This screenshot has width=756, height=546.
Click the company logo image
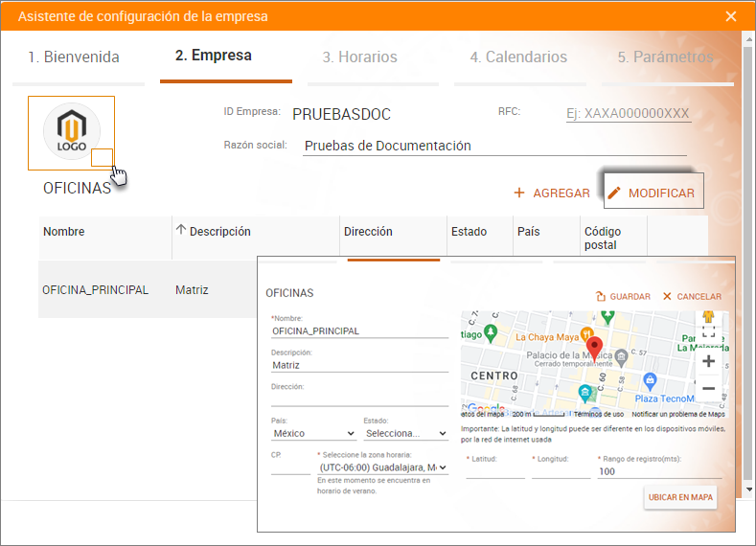(71, 132)
